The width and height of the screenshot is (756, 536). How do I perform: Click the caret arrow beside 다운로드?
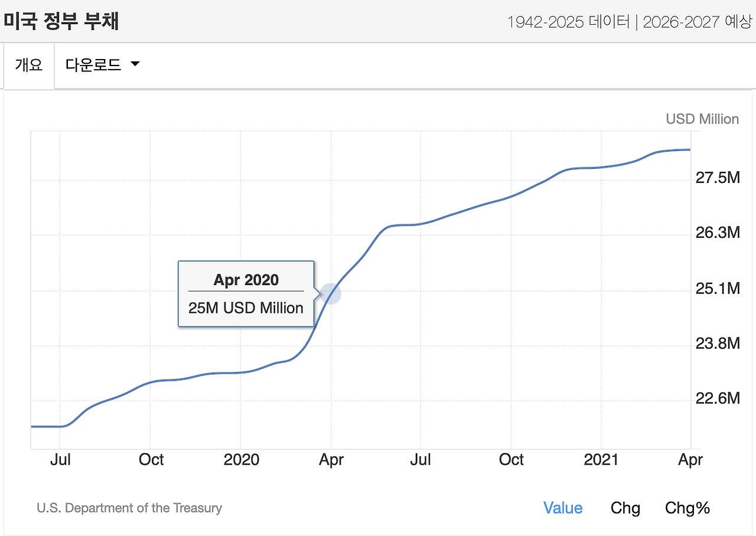[x=135, y=64]
